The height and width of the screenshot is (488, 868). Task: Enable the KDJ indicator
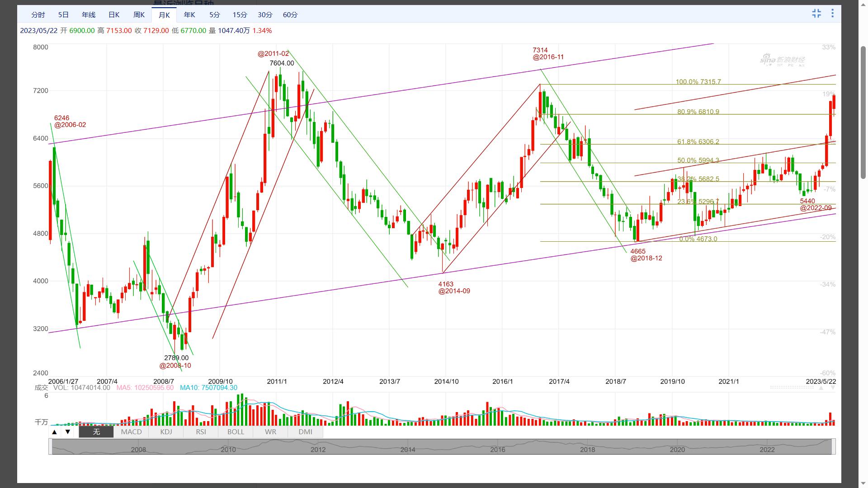(x=166, y=432)
